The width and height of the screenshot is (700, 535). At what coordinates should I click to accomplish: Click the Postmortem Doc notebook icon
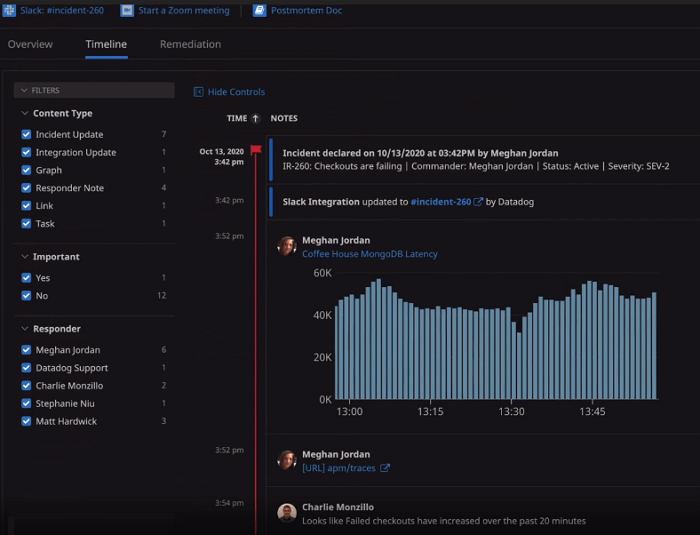259,10
